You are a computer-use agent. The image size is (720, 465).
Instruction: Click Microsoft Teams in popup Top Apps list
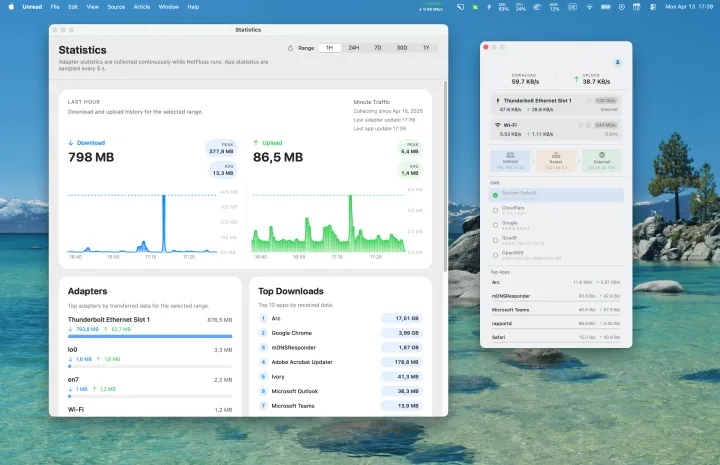tap(510, 310)
